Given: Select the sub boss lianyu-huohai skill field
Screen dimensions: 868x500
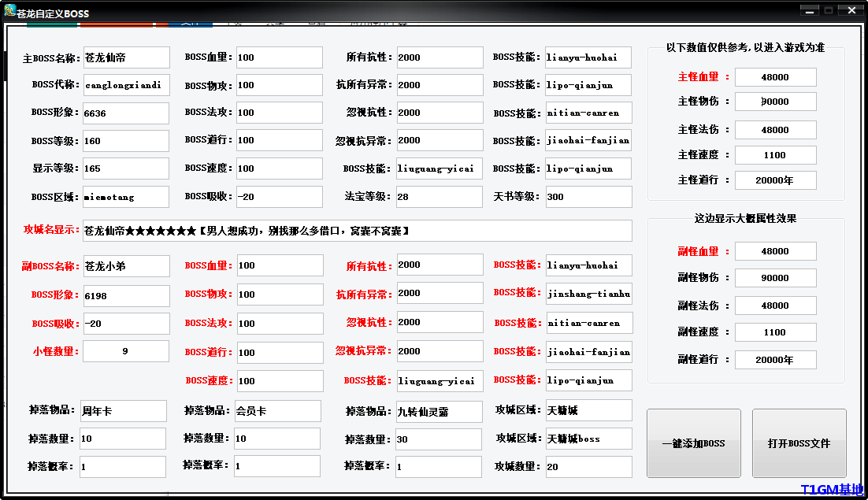Looking at the screenshot, I should (589, 265).
